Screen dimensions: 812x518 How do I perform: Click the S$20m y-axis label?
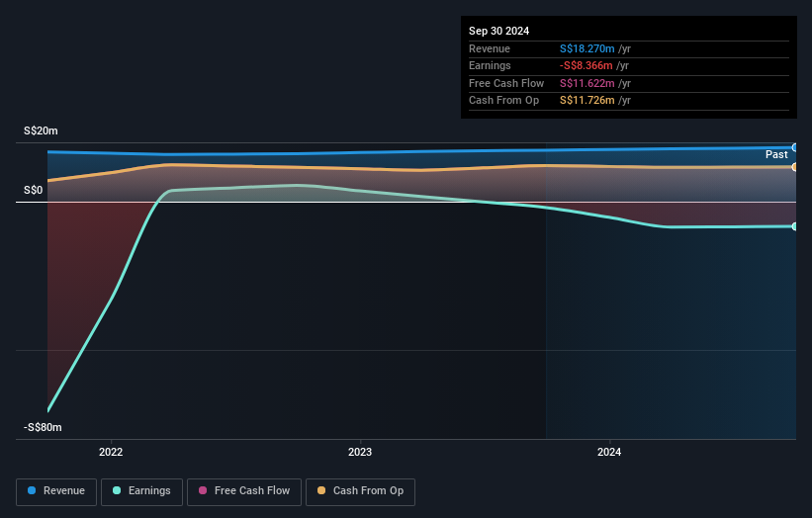pyautogui.click(x=41, y=130)
